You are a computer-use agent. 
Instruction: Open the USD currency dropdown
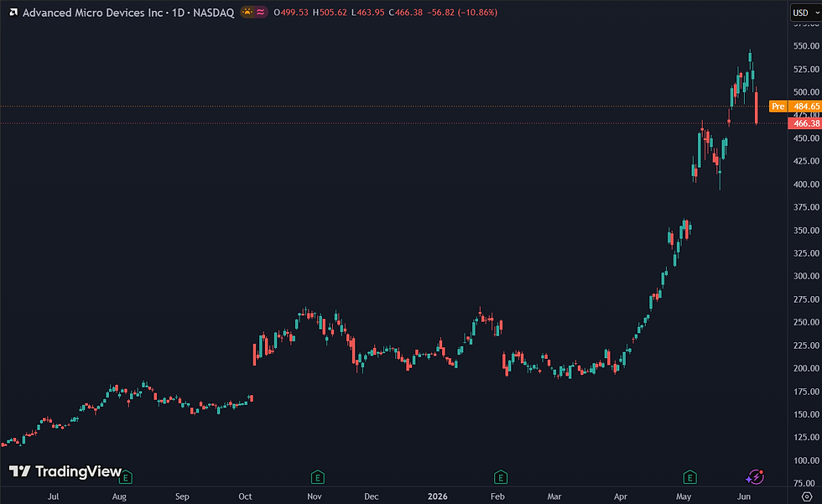(x=806, y=13)
